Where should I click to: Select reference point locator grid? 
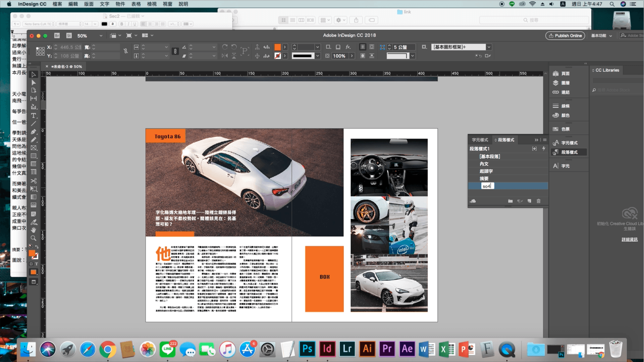(40, 51)
